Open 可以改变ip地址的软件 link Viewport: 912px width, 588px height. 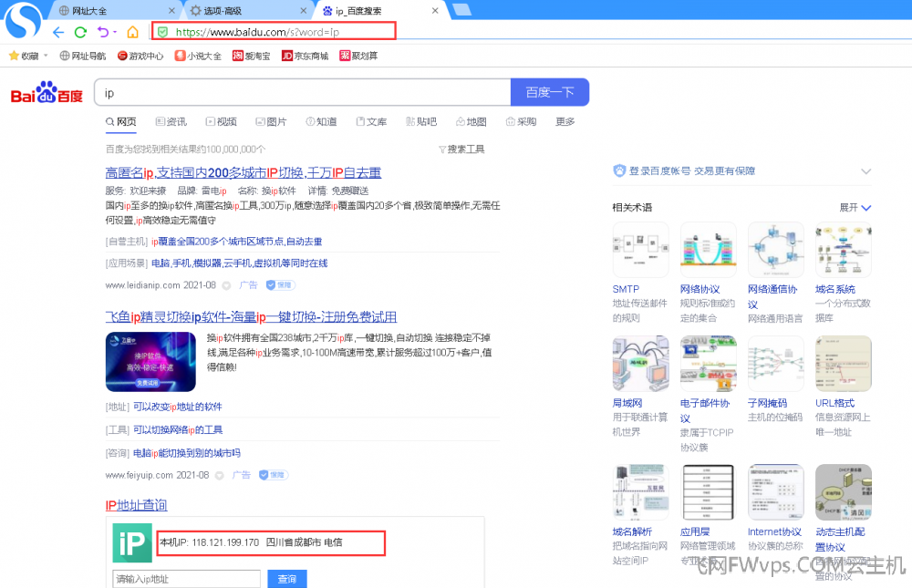click(x=178, y=407)
